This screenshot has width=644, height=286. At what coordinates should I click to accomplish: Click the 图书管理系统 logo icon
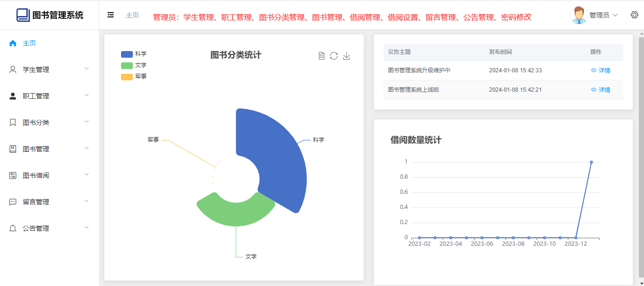click(x=23, y=15)
